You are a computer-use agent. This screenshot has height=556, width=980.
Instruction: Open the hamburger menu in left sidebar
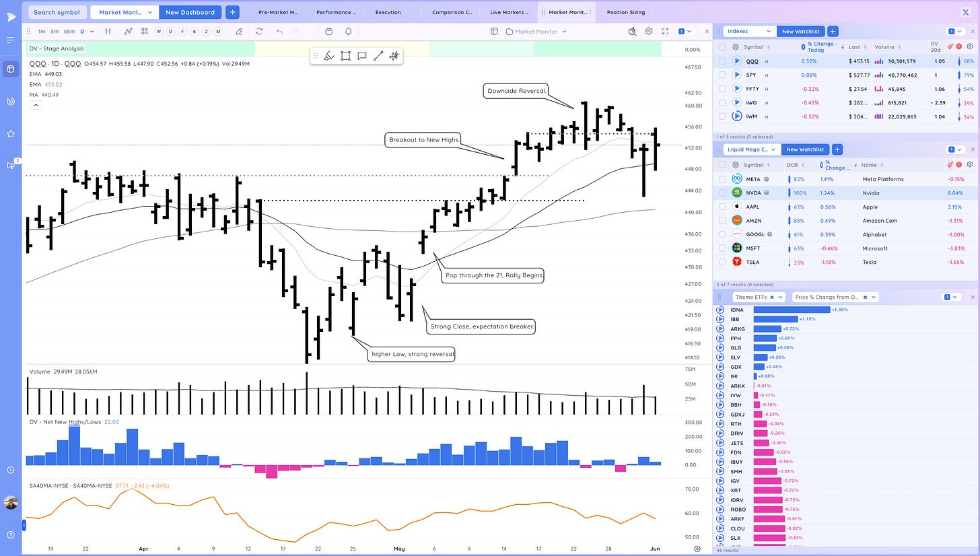click(x=10, y=40)
